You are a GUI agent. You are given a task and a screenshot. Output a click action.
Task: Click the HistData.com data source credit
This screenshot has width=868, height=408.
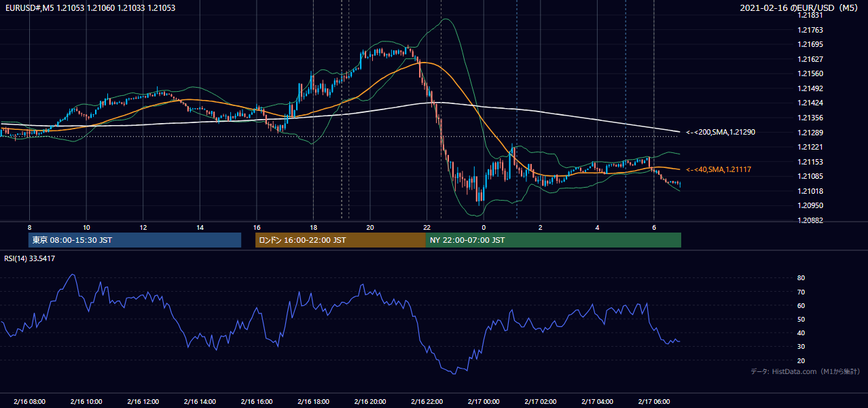coord(806,371)
